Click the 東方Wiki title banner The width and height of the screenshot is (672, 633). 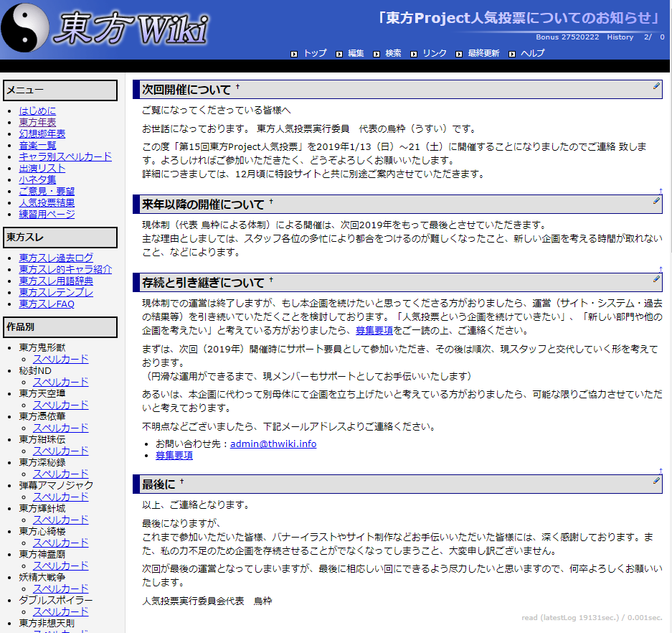click(x=133, y=29)
